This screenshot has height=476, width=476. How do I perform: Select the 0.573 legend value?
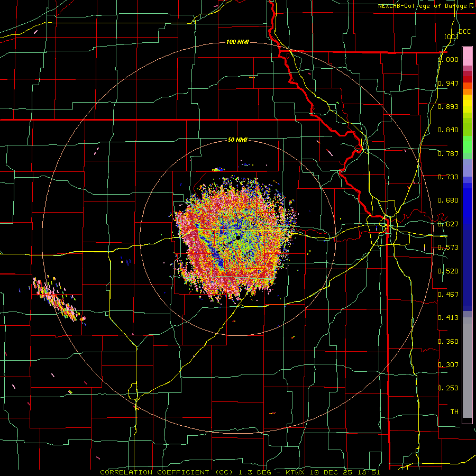pos(448,248)
